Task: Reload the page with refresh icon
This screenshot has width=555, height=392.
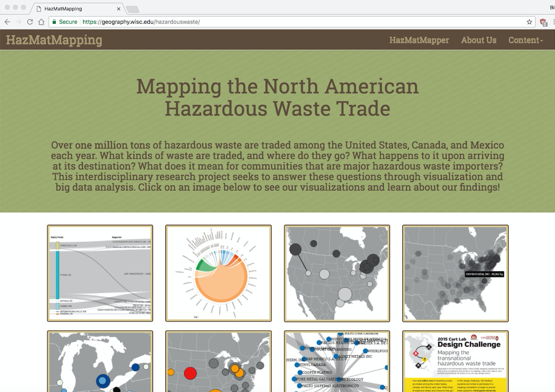Action: tap(30, 22)
